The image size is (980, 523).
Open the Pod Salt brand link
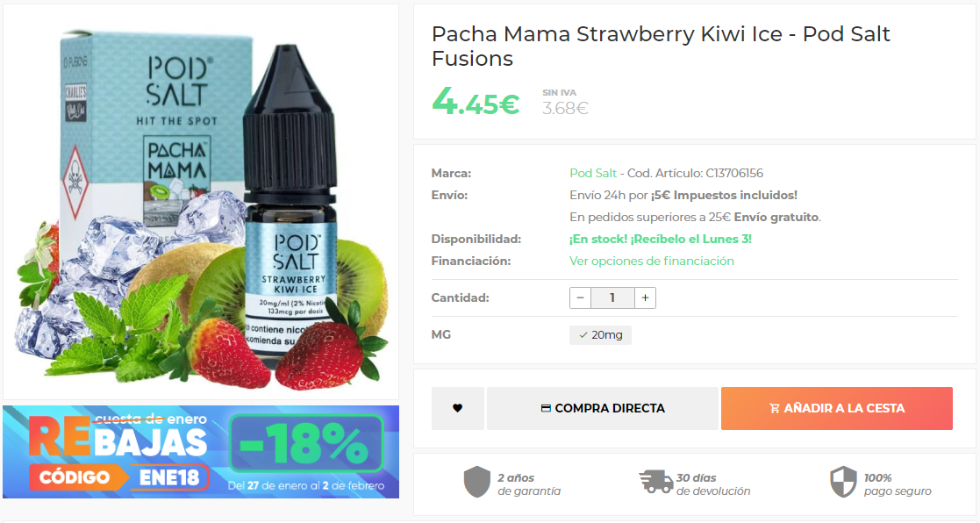click(593, 173)
